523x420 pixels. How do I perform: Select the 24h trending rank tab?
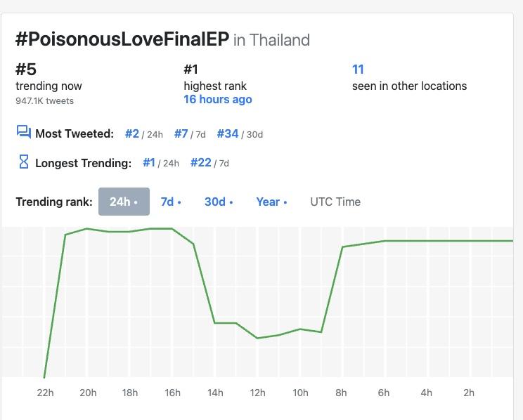tap(124, 202)
